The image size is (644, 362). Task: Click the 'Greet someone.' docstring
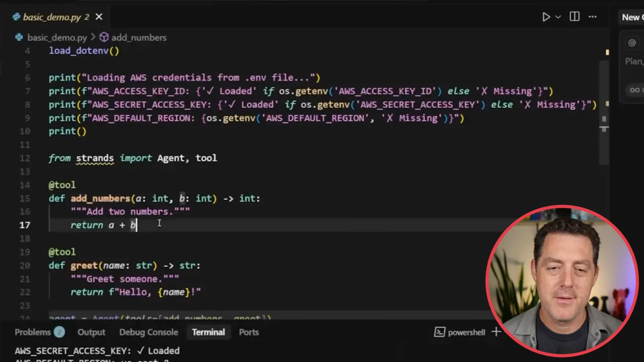tap(125, 279)
